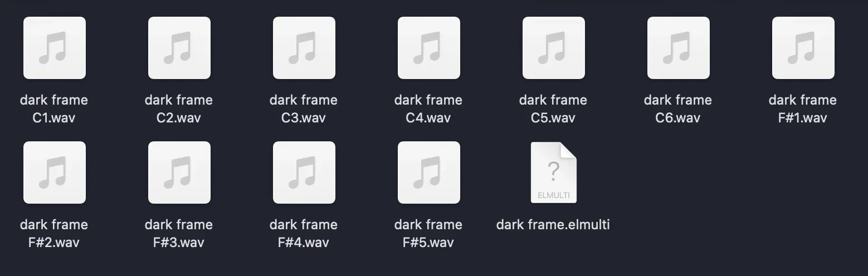Viewport: 868px width, 276px height.
Task: Select the dark frame F#1.wav audio icon
Action: coord(803,48)
